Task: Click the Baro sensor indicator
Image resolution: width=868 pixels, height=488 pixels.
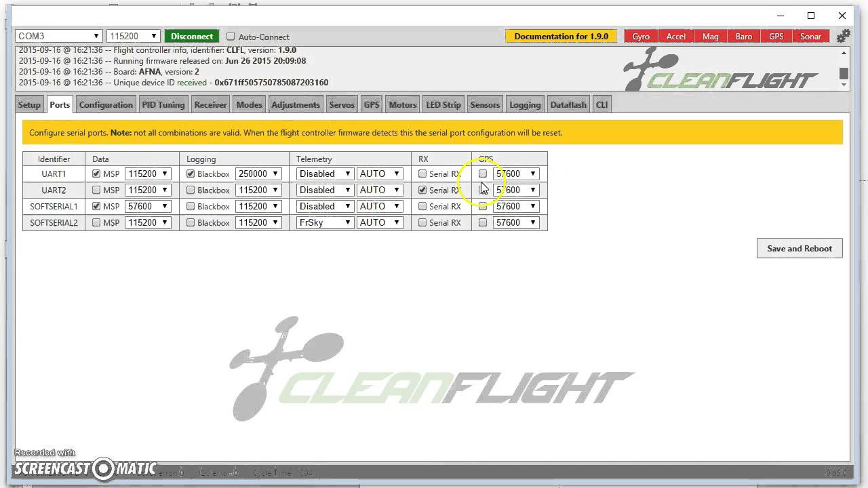Action: click(744, 37)
